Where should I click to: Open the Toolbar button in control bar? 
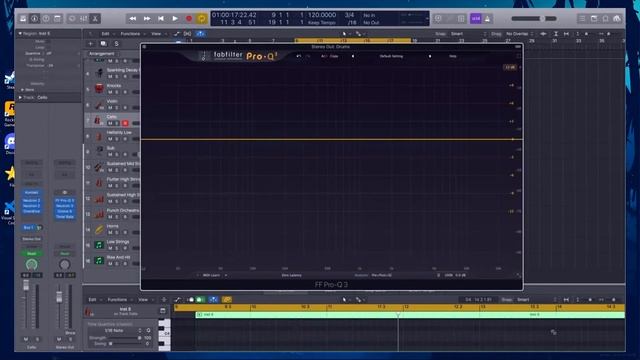tap(58, 18)
